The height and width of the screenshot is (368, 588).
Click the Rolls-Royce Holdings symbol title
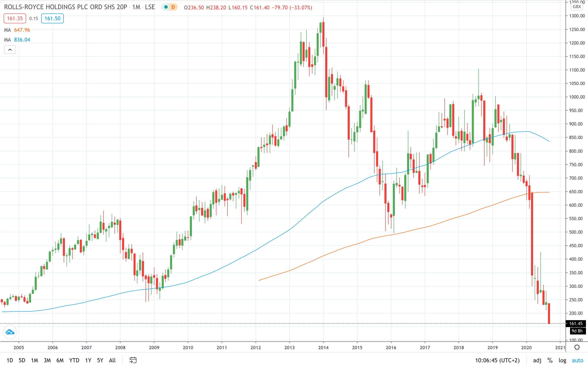coord(66,7)
